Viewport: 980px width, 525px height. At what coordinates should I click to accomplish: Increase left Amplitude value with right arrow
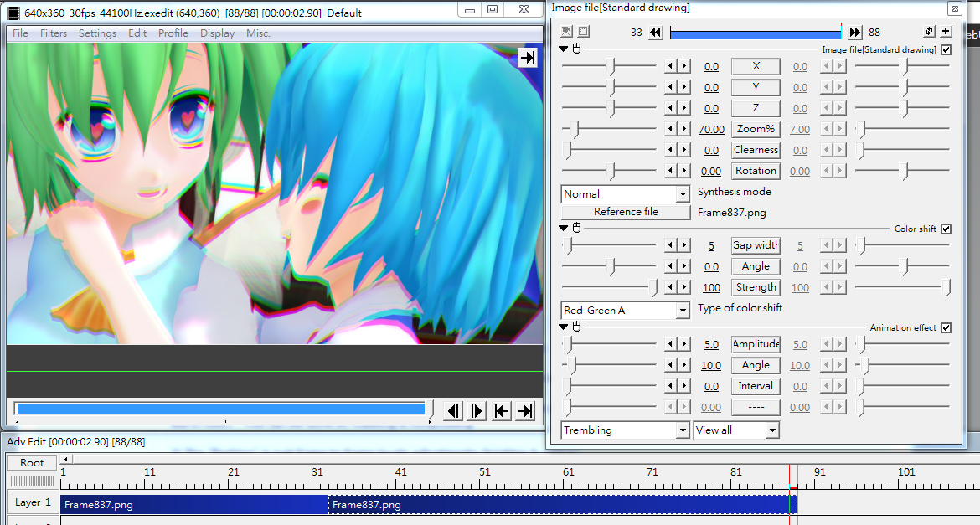[x=683, y=344]
